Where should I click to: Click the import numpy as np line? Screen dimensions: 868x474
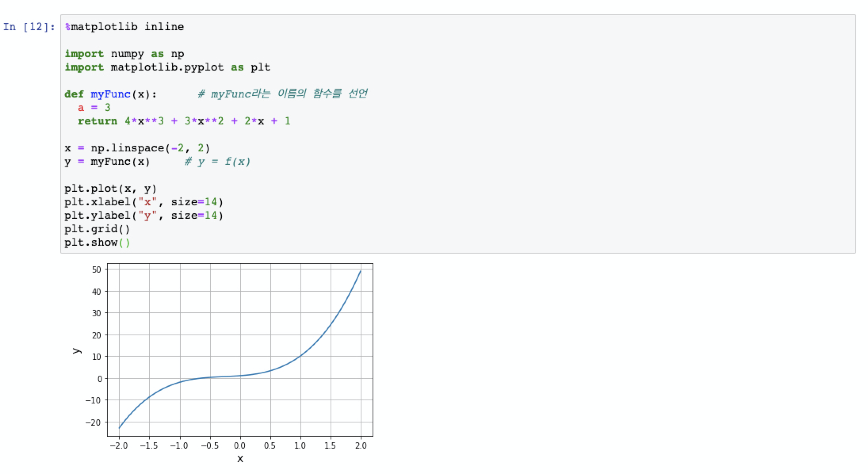click(124, 54)
